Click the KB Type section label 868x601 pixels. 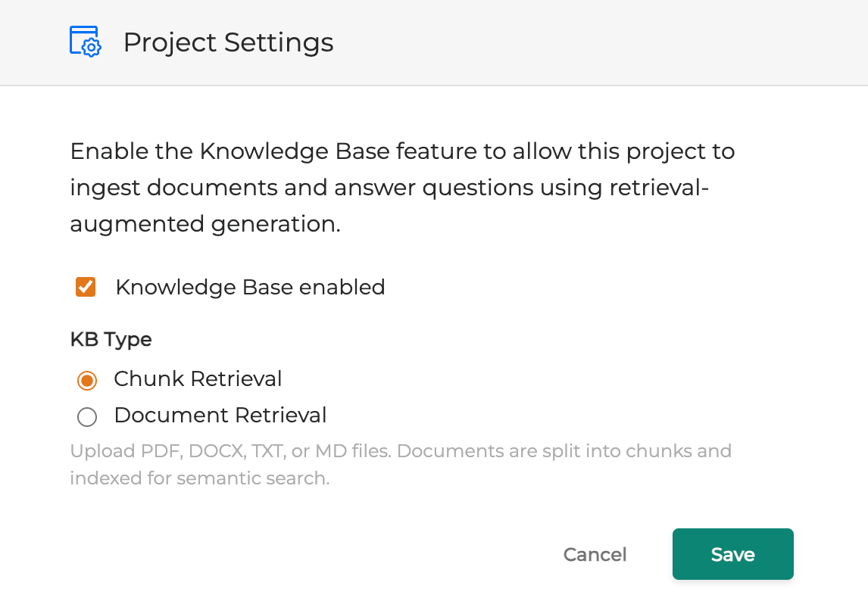111,340
